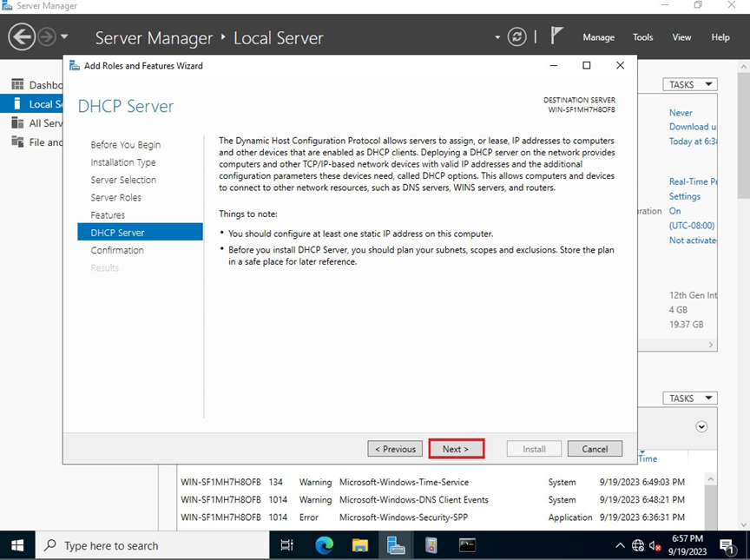Click the Settings link in Local Server properties

(x=685, y=196)
